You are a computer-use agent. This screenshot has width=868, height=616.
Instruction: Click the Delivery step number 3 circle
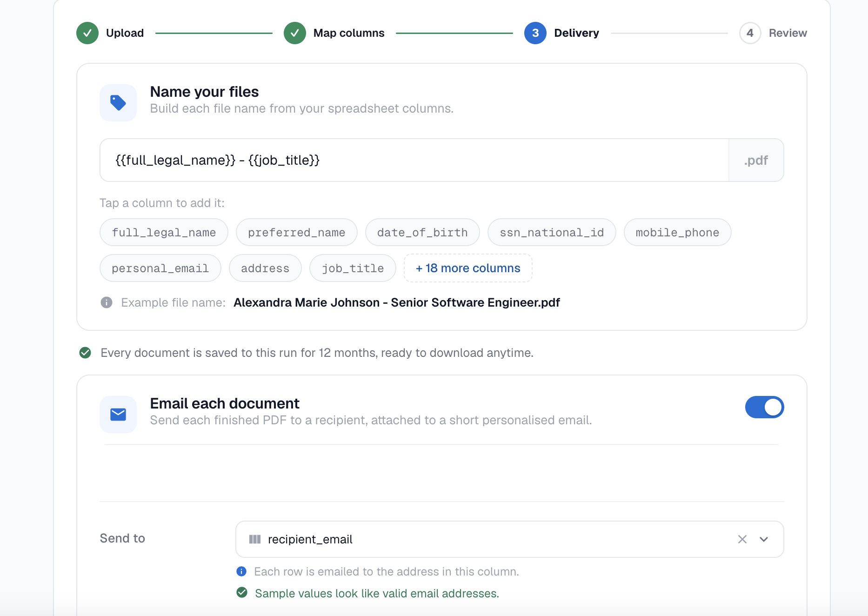(535, 33)
